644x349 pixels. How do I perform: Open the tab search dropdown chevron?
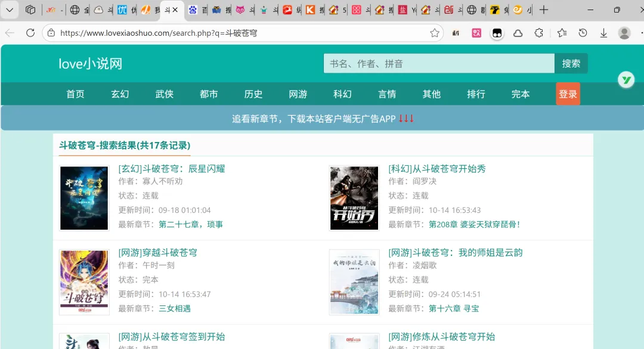[10, 10]
